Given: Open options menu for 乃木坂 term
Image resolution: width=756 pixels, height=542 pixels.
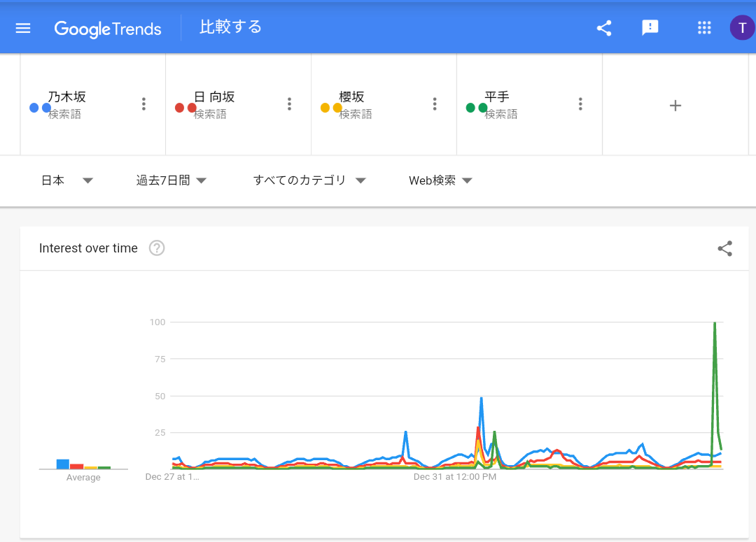Looking at the screenshot, I should pos(143,104).
